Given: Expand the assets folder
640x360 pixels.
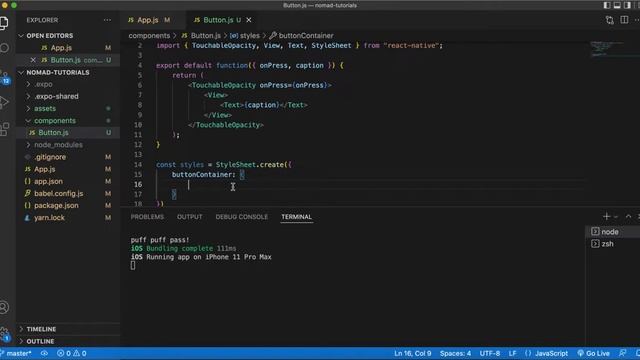Looking at the screenshot, I should pos(68,109).
